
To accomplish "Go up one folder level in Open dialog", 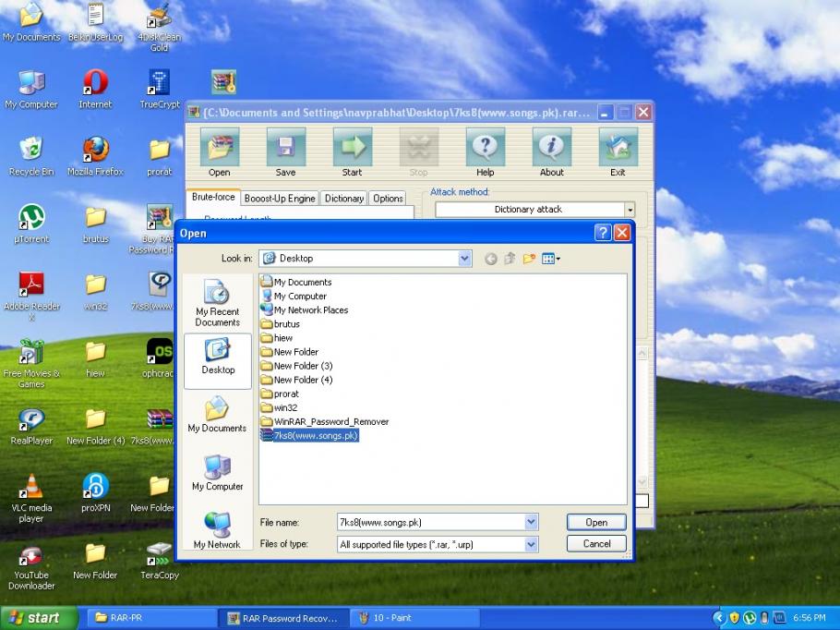I will pos(510,259).
